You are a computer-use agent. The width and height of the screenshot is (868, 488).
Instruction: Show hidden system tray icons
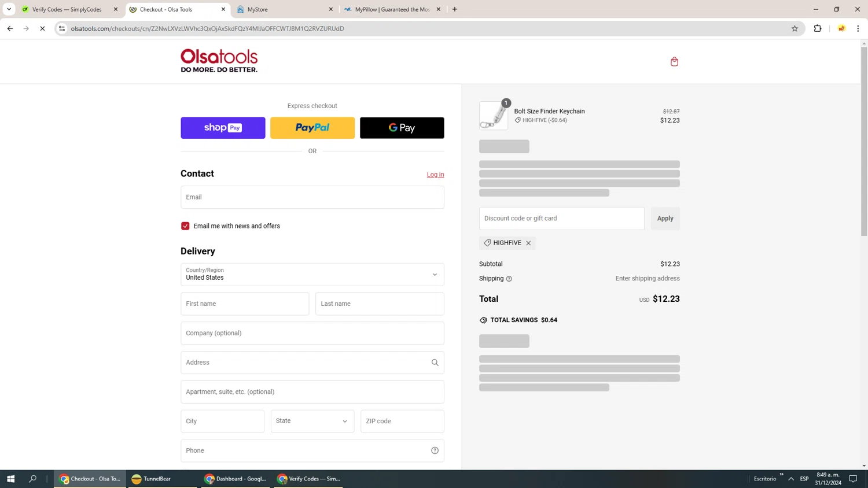tap(791, 479)
